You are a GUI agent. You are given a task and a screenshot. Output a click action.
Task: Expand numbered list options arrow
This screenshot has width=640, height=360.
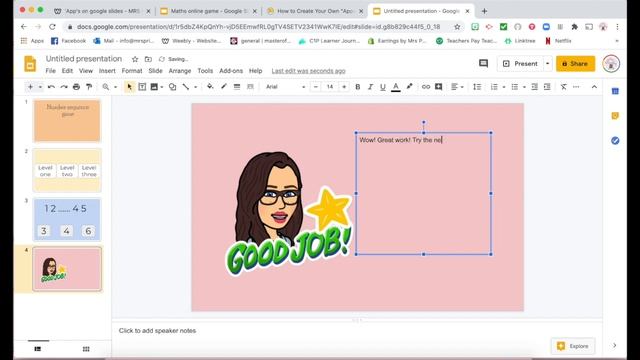click(504, 87)
